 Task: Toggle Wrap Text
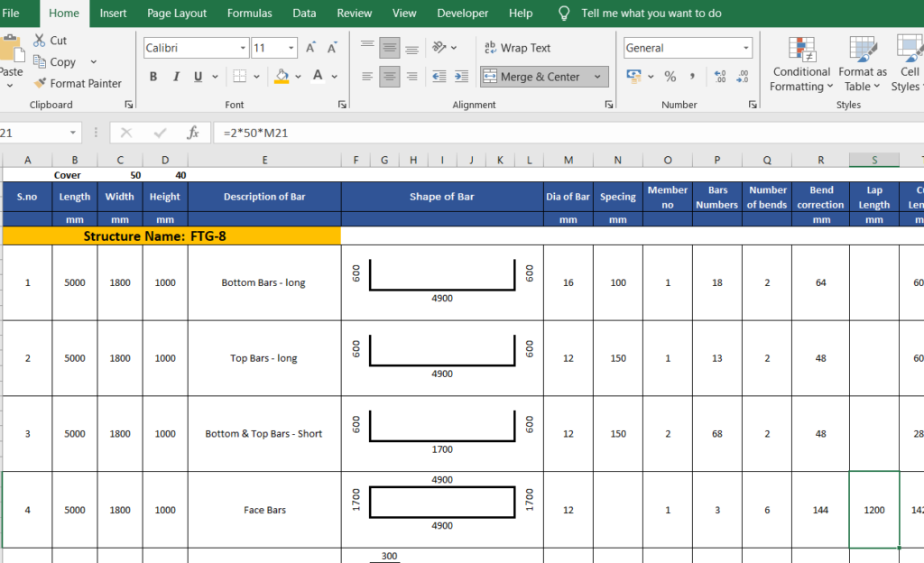tap(517, 48)
